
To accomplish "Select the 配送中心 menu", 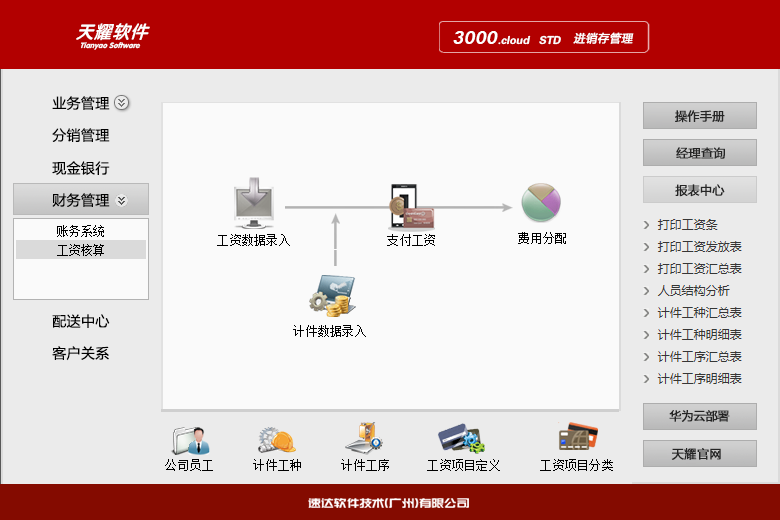I will [81, 321].
